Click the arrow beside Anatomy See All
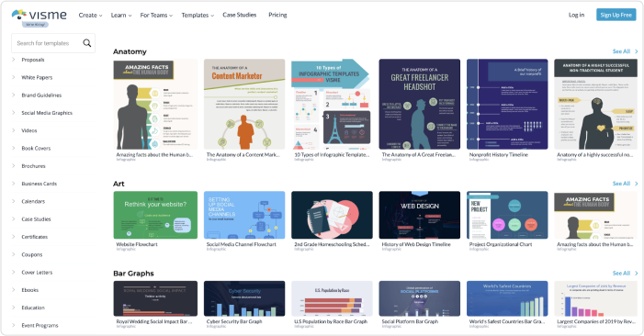Image resolution: width=644 pixels, height=336 pixels. (x=637, y=51)
